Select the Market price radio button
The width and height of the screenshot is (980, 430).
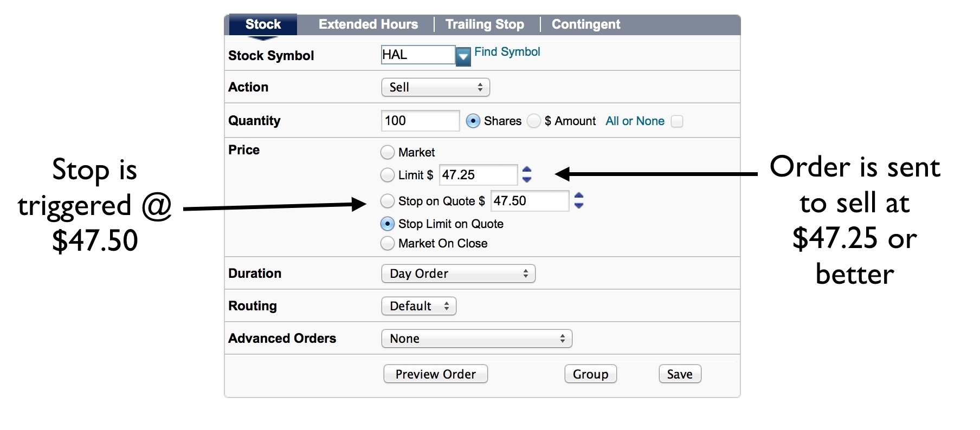pyautogui.click(x=388, y=152)
